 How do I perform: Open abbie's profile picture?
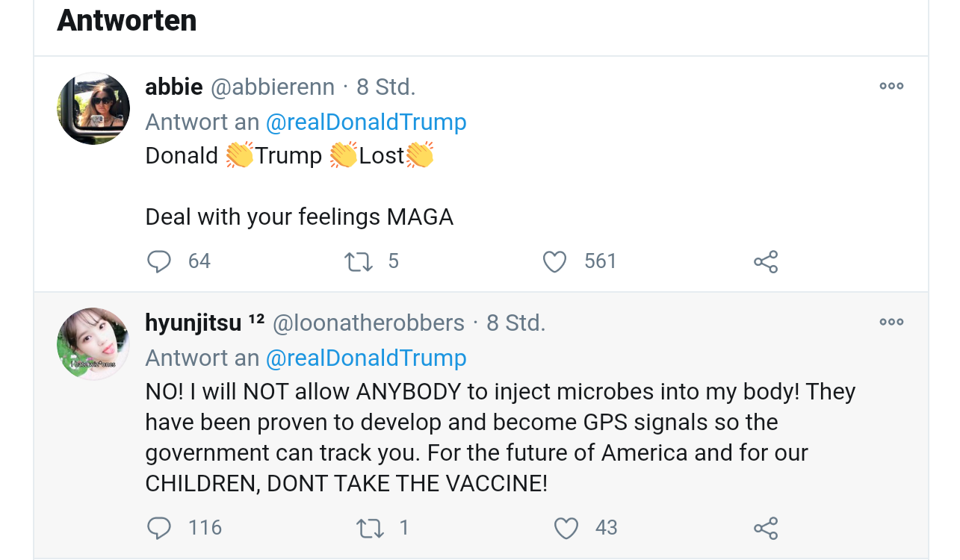point(93,108)
